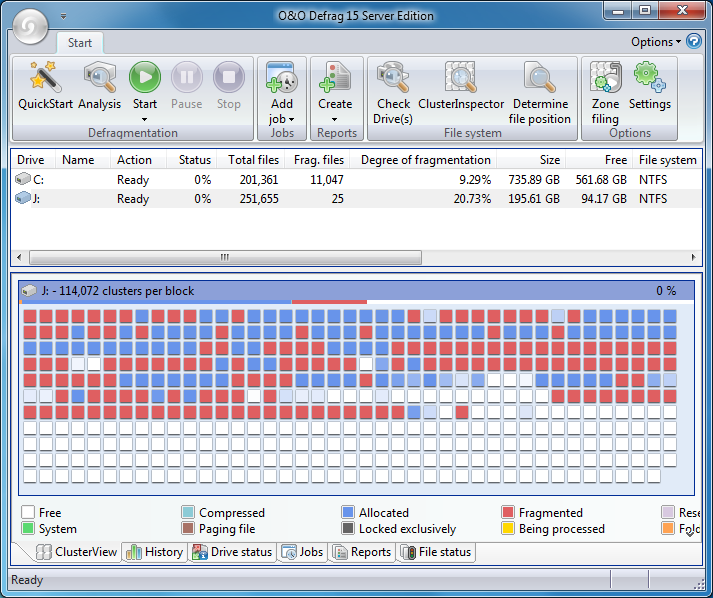Run Check Drive(s)
The height and width of the screenshot is (598, 713).
point(393,93)
